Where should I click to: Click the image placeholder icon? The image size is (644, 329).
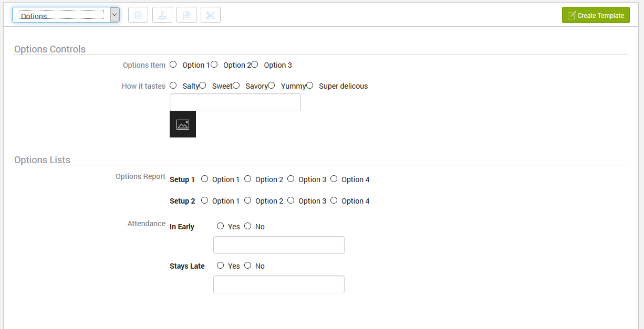tap(183, 124)
